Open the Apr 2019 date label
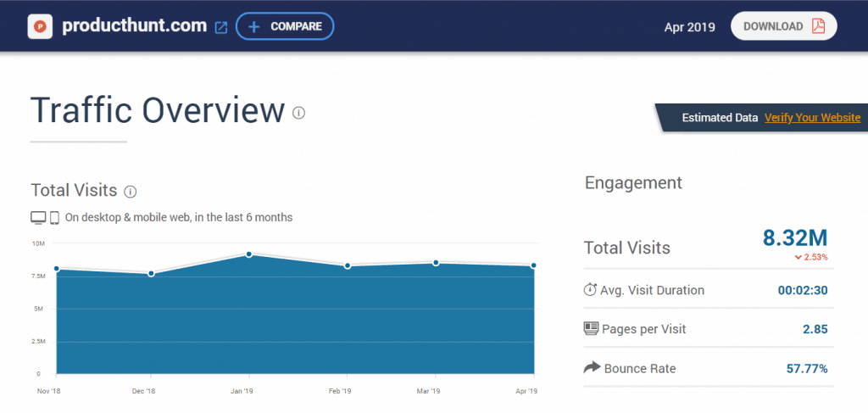The image size is (868, 413). click(690, 26)
